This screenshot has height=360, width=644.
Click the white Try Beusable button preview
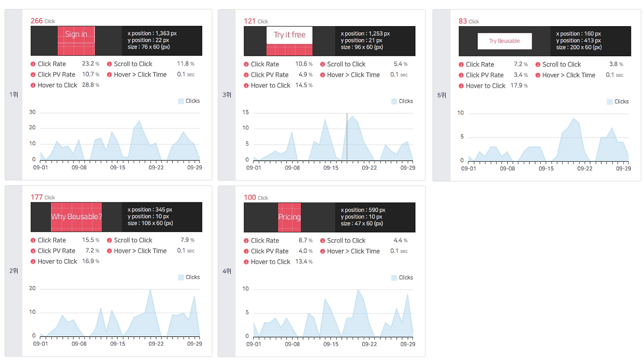coord(505,41)
